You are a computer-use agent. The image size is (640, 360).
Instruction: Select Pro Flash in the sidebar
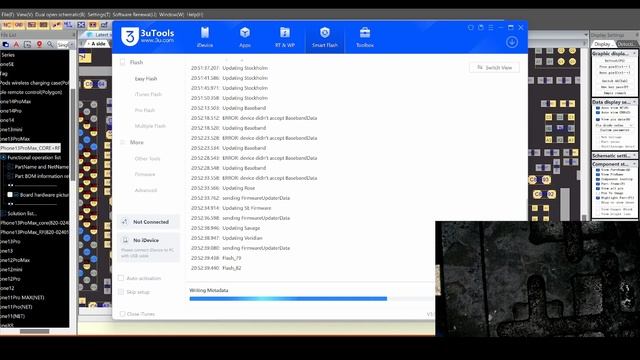pos(144,110)
